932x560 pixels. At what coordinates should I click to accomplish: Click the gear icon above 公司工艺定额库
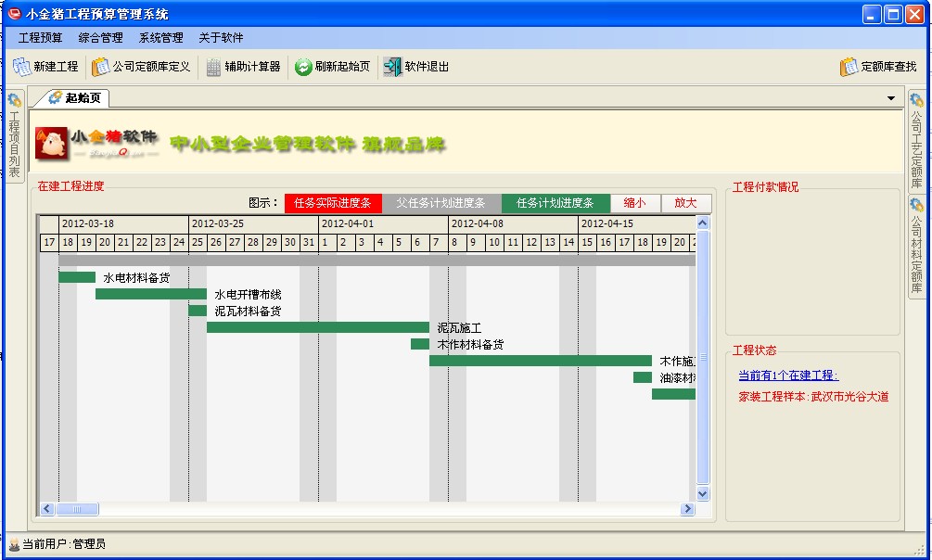click(916, 100)
